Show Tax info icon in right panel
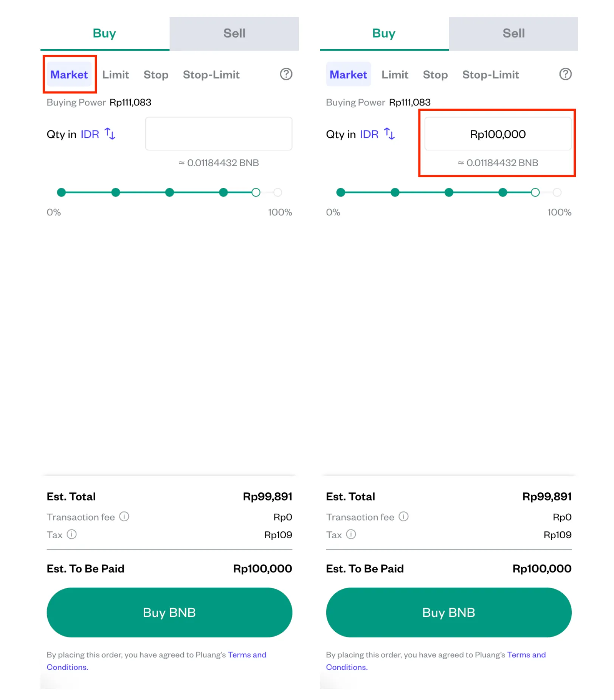Viewport: 614px width, 700px height. 351,534
